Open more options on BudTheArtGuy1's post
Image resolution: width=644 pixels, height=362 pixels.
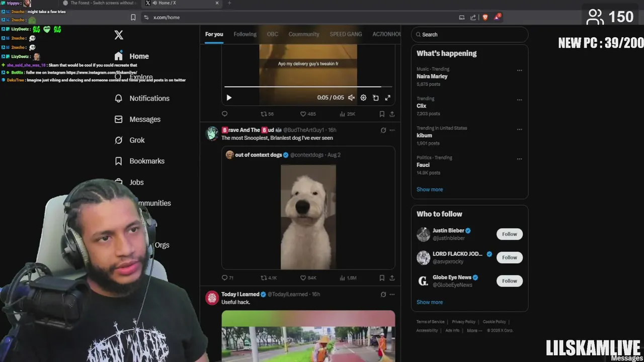coord(392,130)
